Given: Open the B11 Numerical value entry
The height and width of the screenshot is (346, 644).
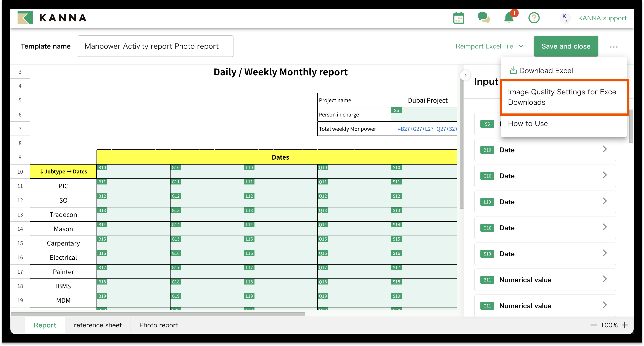Looking at the screenshot, I should click(x=545, y=280).
